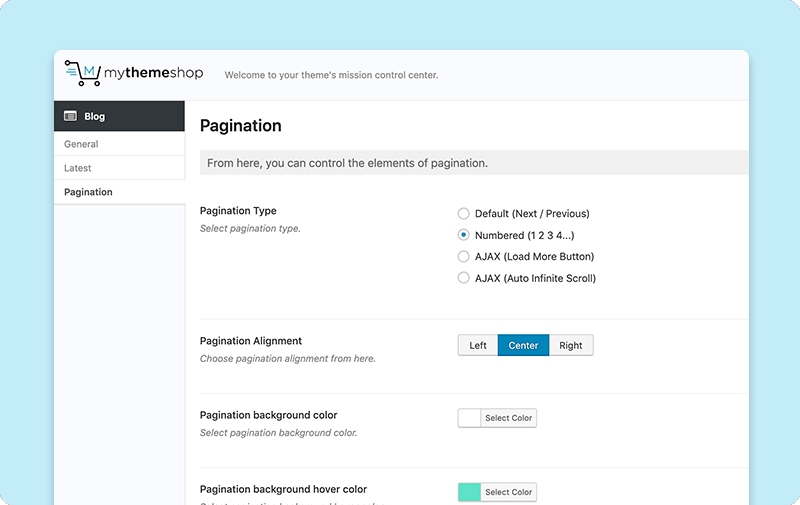Screen dimensions: 800x505
Task: Click the 'Pagination background hover color' label
Action: (x=283, y=489)
